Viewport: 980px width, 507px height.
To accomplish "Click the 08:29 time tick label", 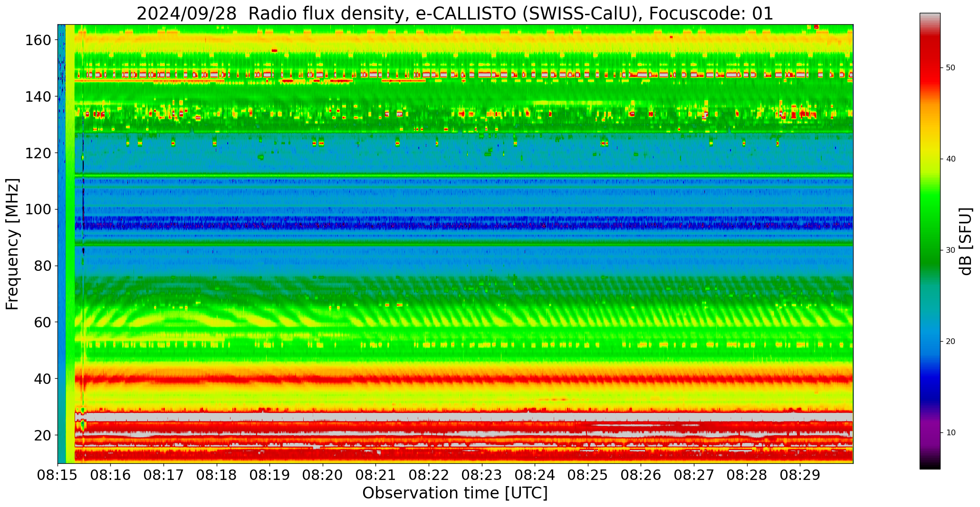I will pyautogui.click(x=800, y=476).
